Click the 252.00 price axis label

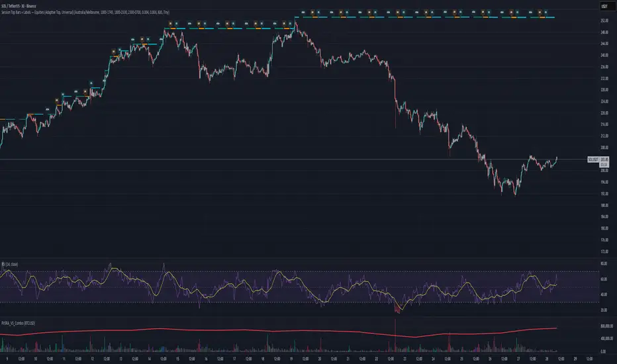pyautogui.click(x=604, y=21)
